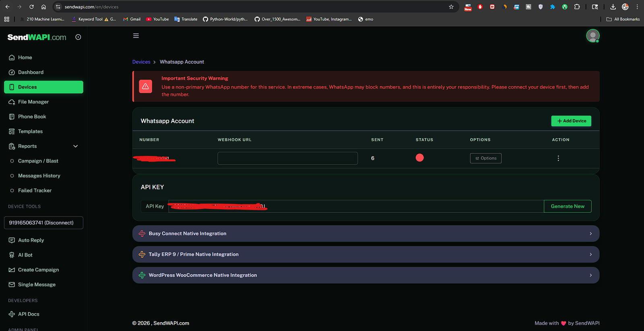The image size is (644, 331).
Task: Go back using the browser back arrow
Action: coord(7,7)
